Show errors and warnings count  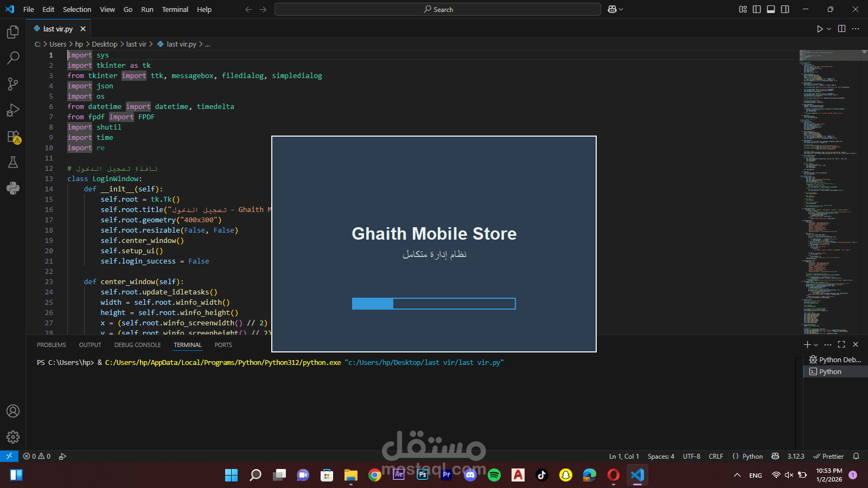pyautogui.click(x=37, y=456)
